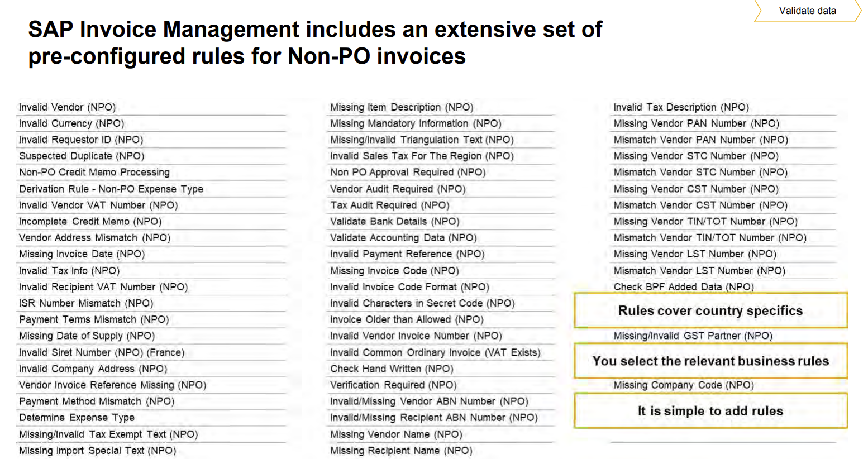Click 'Payment Method Mismatch (NPO)'

tap(97, 401)
